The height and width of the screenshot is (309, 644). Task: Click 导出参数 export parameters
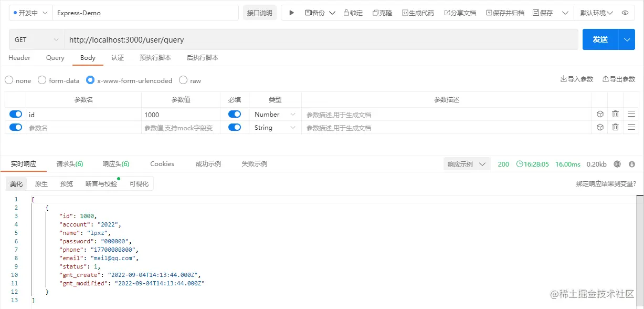point(619,79)
